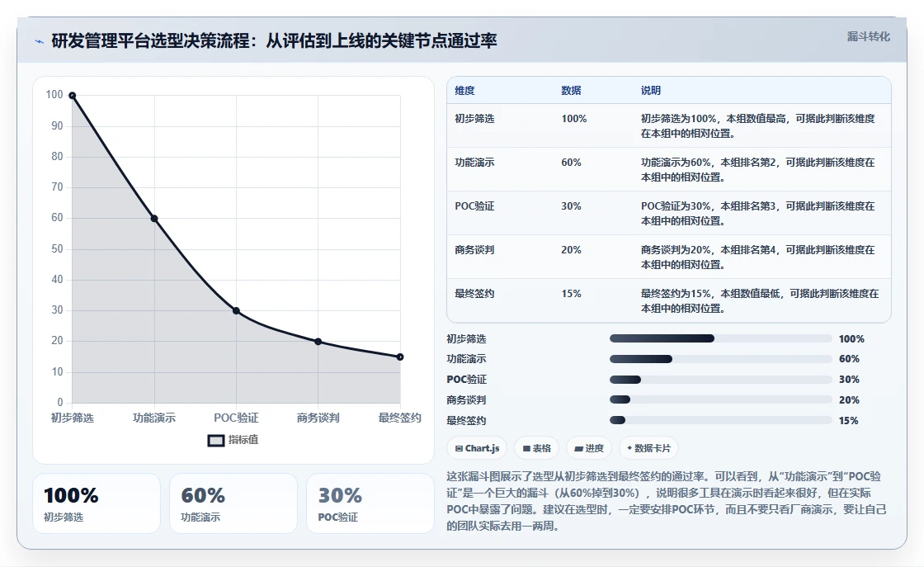924x567 pixels.
Task: Click the 20% cell in the table
Action: (x=571, y=249)
